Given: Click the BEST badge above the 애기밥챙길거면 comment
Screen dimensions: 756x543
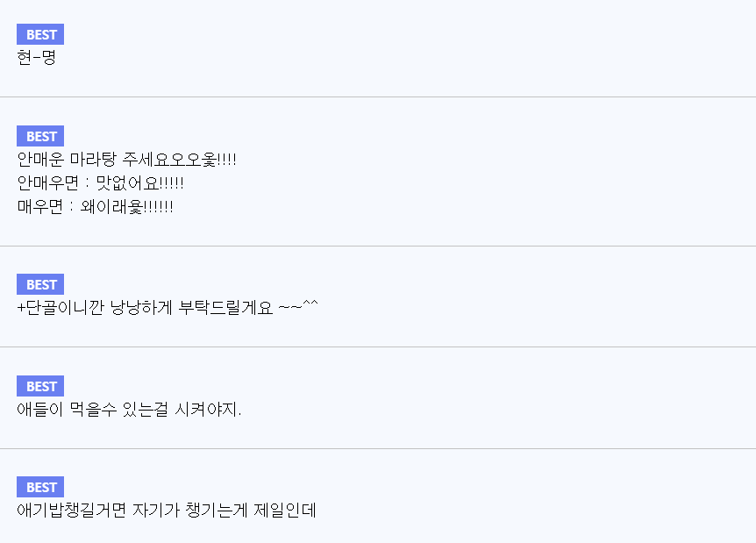Looking at the screenshot, I should (40, 488).
